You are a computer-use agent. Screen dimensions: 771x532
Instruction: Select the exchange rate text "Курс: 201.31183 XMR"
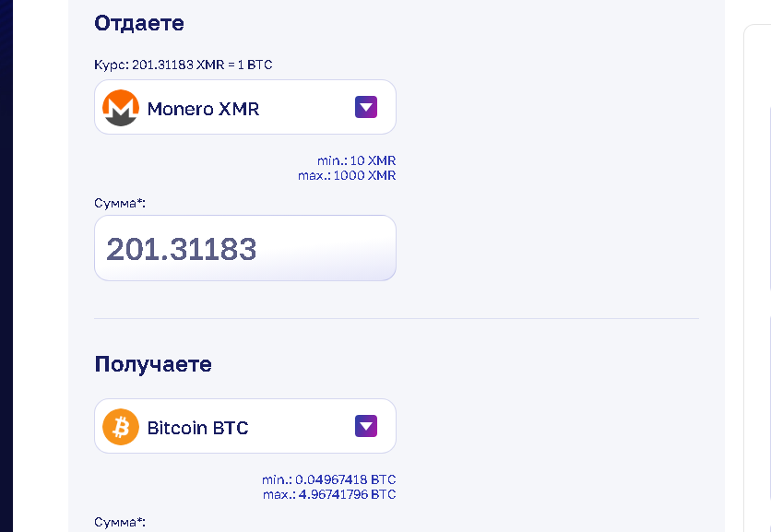183,65
